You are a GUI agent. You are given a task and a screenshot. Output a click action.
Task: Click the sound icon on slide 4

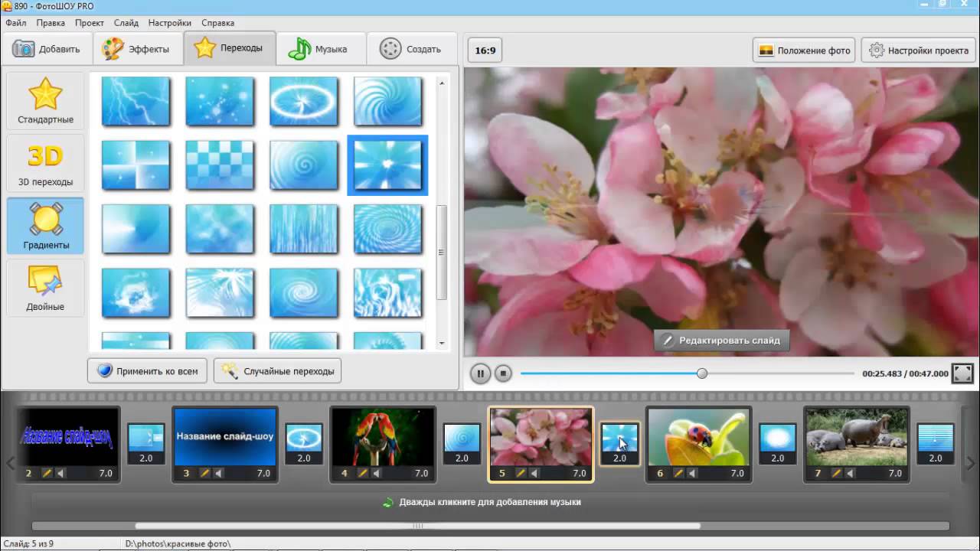pyautogui.click(x=377, y=474)
